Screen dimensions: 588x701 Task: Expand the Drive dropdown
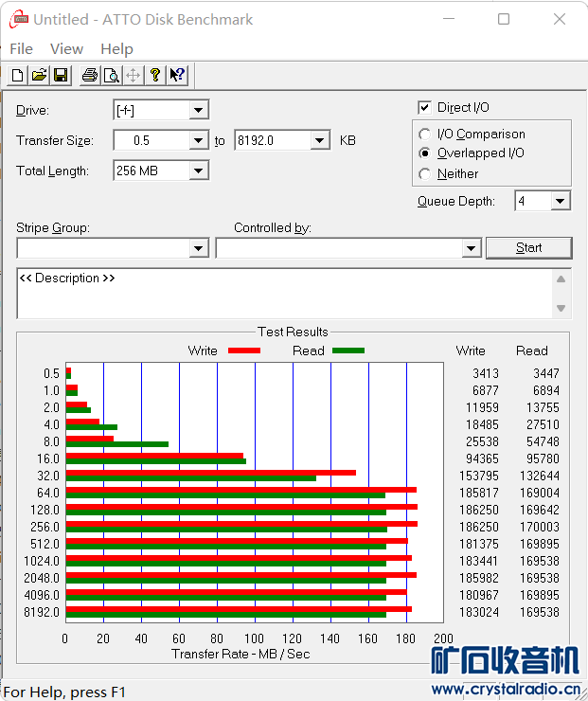[x=198, y=111]
